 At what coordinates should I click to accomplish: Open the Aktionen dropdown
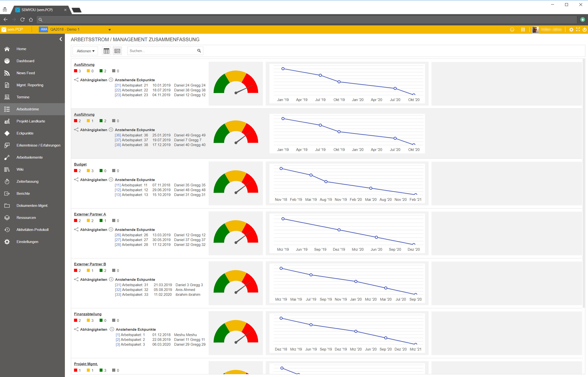point(85,51)
